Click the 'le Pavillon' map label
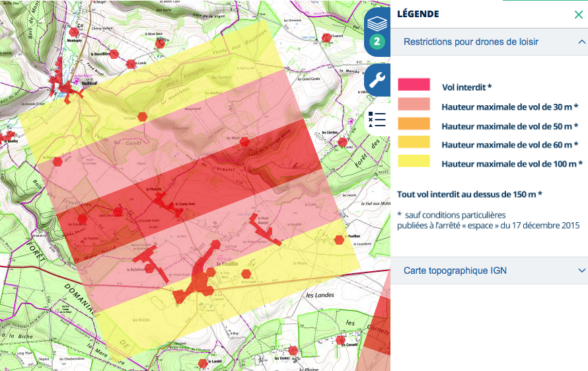This screenshot has width=588, height=371. (x=353, y=236)
